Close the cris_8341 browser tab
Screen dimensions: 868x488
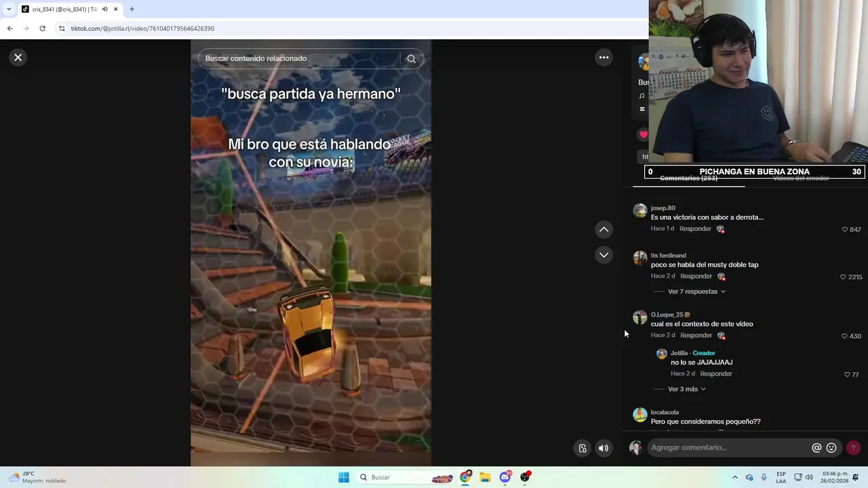point(115,9)
